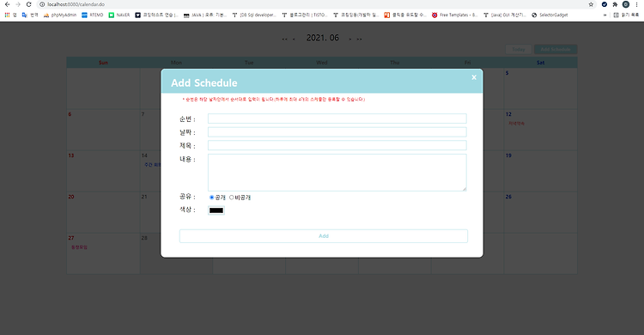This screenshot has height=335, width=644.
Task: Open the phpMyAdmin bookmark
Action: point(60,15)
